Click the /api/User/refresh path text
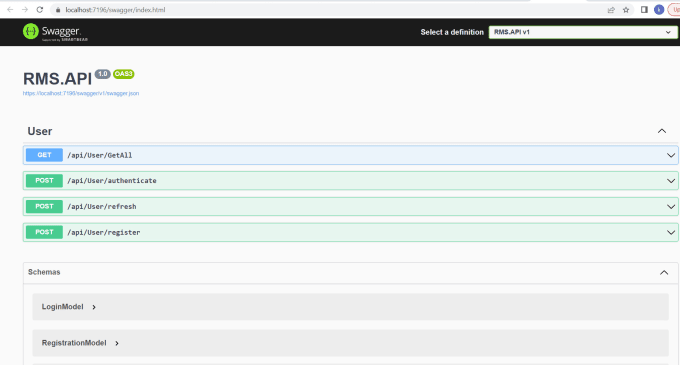 102,207
